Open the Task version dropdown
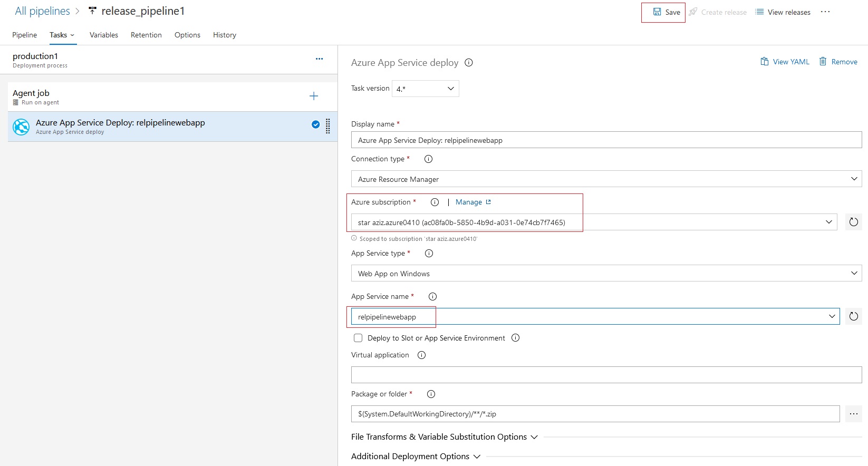This screenshot has height=466, width=868. coord(426,89)
